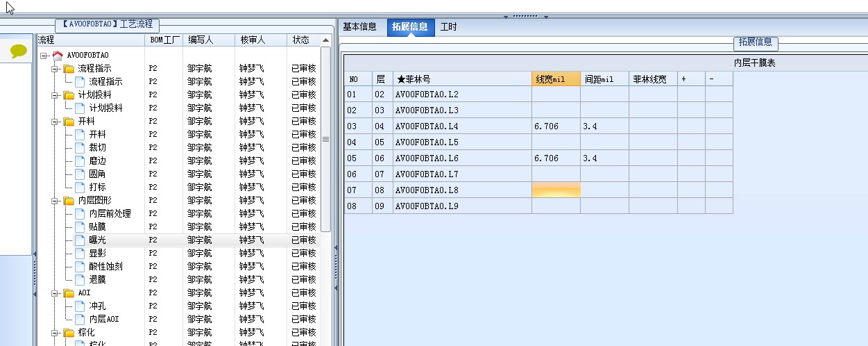Click the highlighted 线宽mil cell in row 07
Image resolution: width=868 pixels, height=346 pixels.
[x=556, y=190]
